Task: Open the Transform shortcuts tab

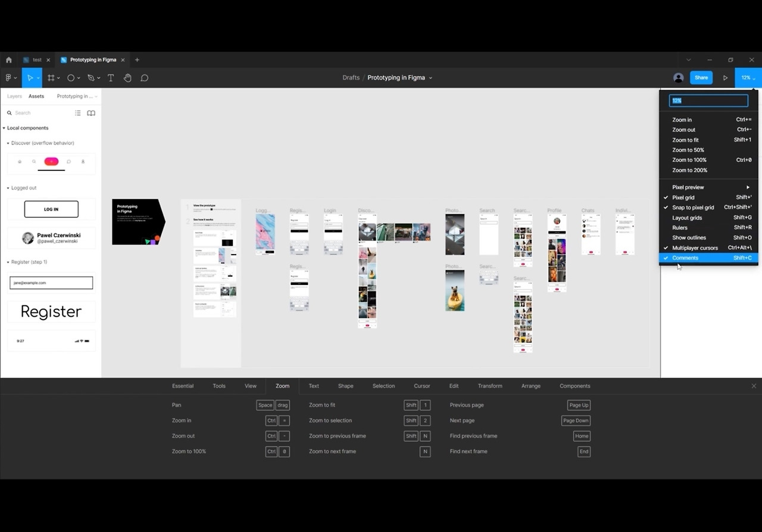Action: pyautogui.click(x=490, y=386)
